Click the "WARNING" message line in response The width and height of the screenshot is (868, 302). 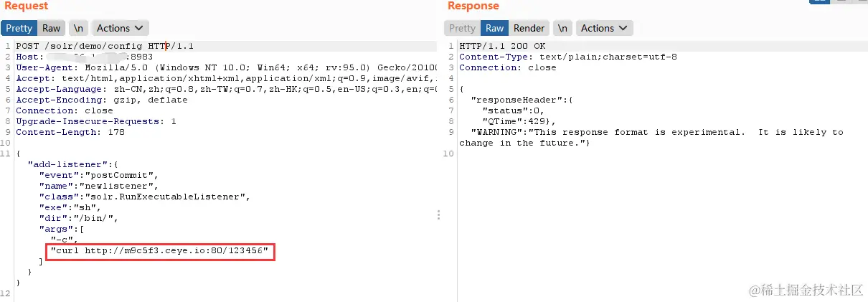[651, 137]
